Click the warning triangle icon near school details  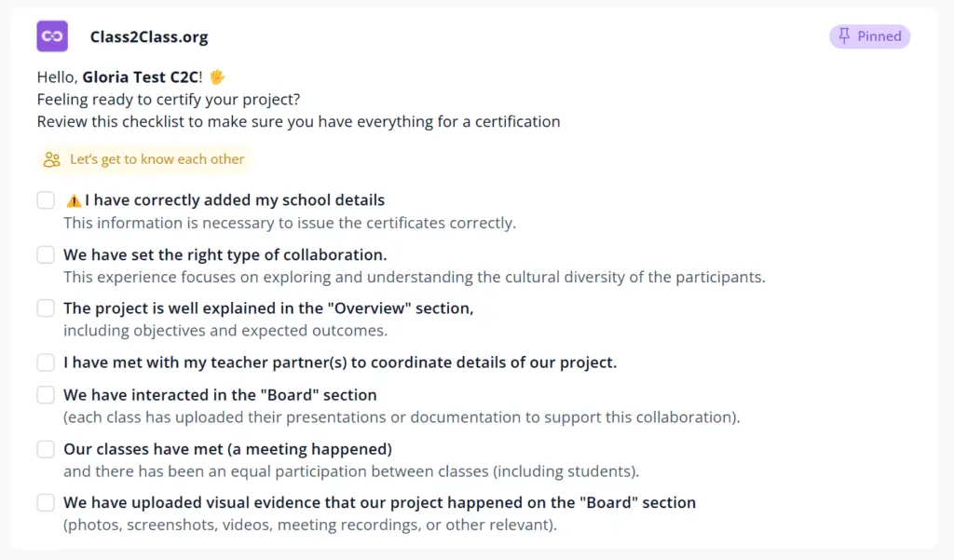point(74,200)
